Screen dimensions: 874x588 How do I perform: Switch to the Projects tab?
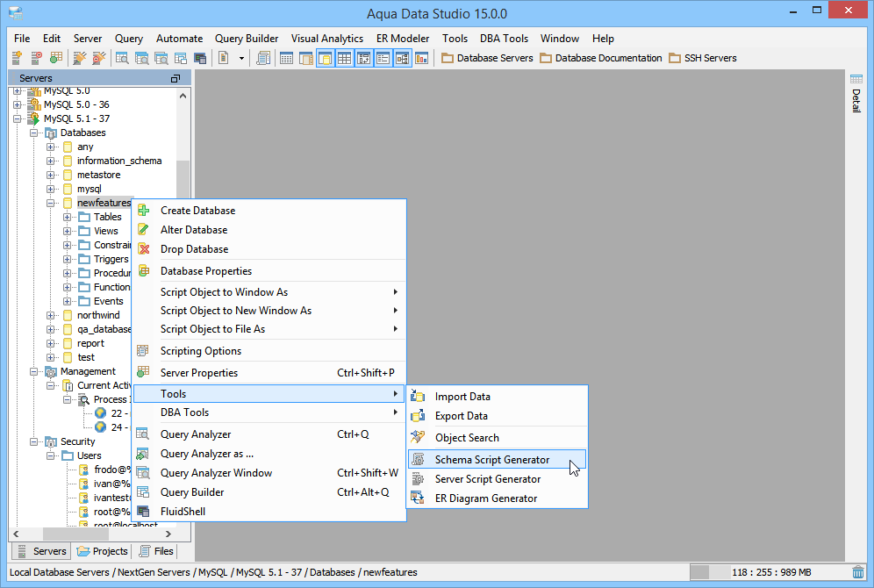(x=103, y=550)
